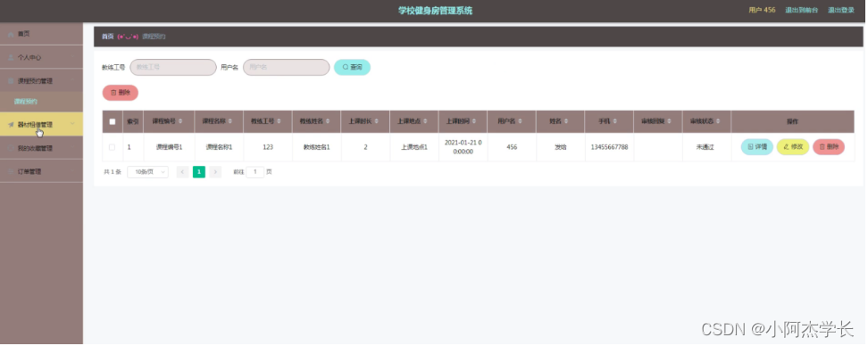Screen dimensions: 868x346
Task: Sort by the 姓名 column arrows
Action: [567, 121]
